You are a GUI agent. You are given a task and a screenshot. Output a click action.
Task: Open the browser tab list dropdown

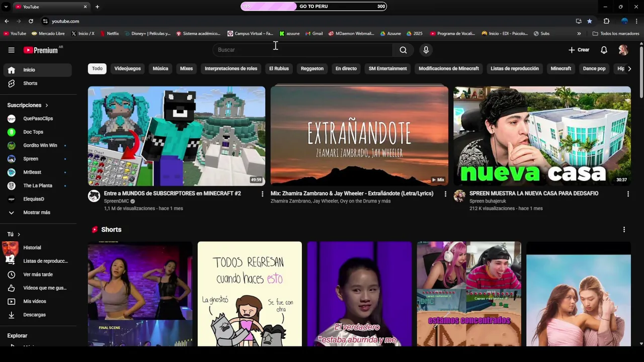point(6,7)
